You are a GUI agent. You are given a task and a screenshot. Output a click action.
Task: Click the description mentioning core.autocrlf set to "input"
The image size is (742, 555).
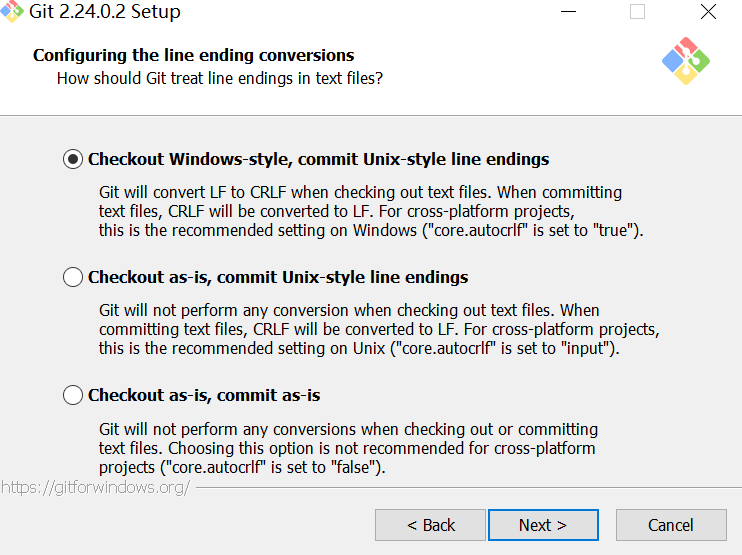[378, 329]
